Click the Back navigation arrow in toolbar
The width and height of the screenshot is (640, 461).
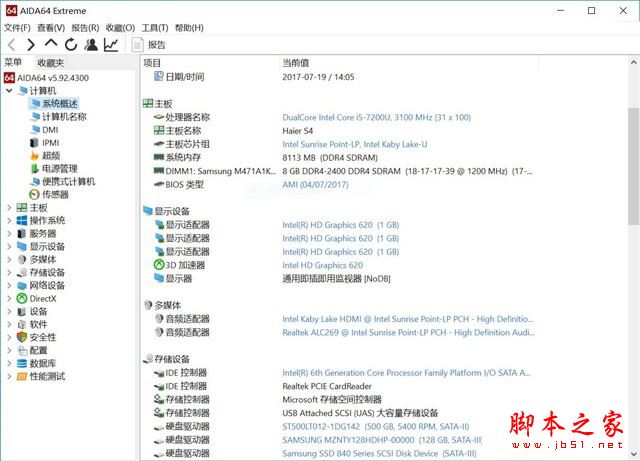[x=12, y=45]
